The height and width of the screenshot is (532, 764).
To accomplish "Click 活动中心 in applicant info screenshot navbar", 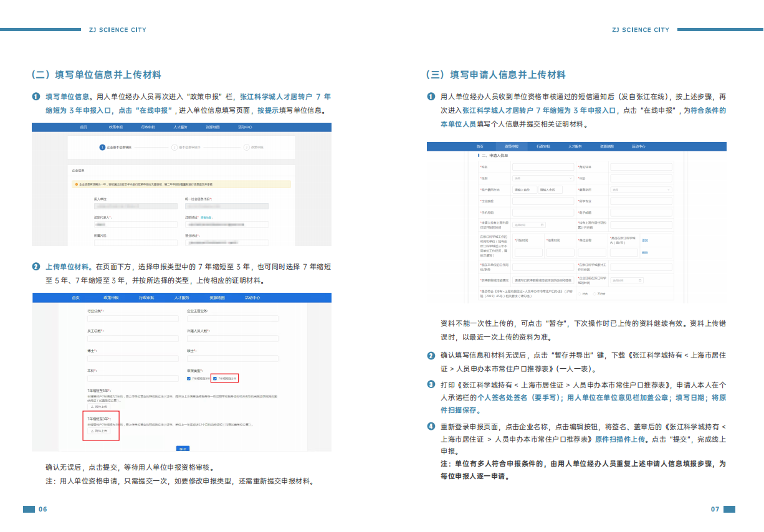I will (x=639, y=146).
